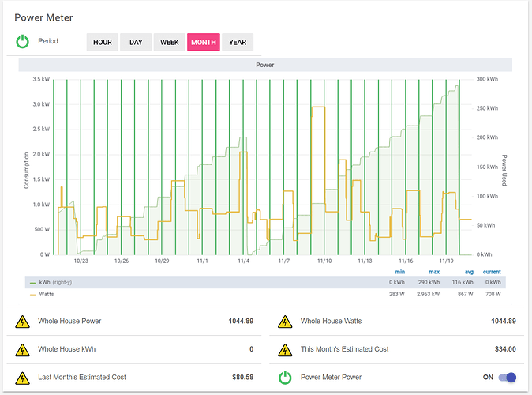Click This Month's Estimated Cost warning icon
This screenshot has width=532, height=395.
coord(286,349)
